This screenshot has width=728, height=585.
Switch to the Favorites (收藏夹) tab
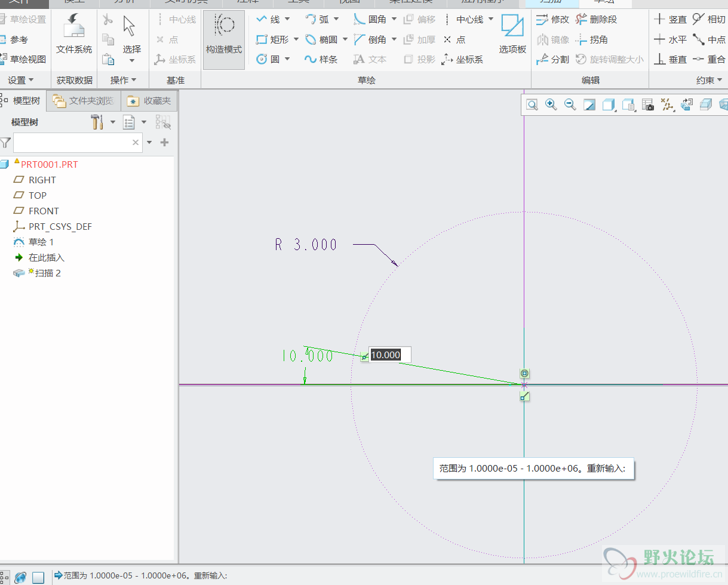coord(149,101)
